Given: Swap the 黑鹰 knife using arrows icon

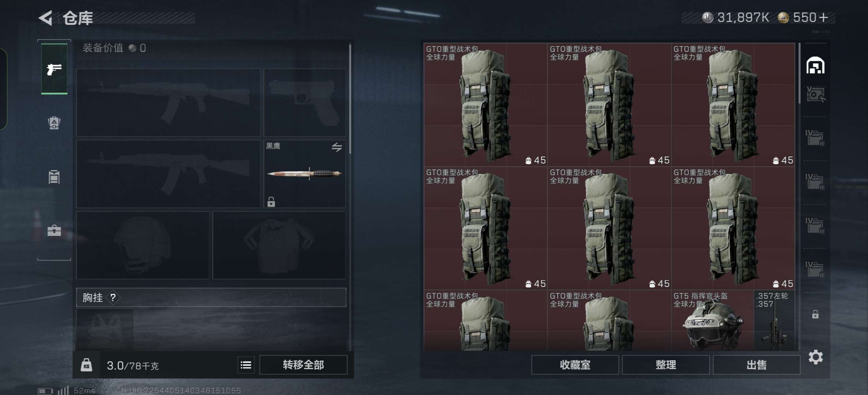Looking at the screenshot, I should [337, 147].
